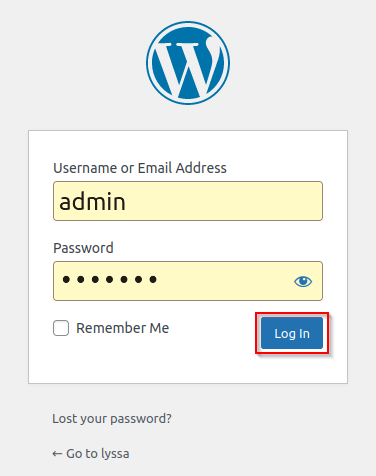Submit the form with Log In
376x476 pixels.
click(x=292, y=333)
